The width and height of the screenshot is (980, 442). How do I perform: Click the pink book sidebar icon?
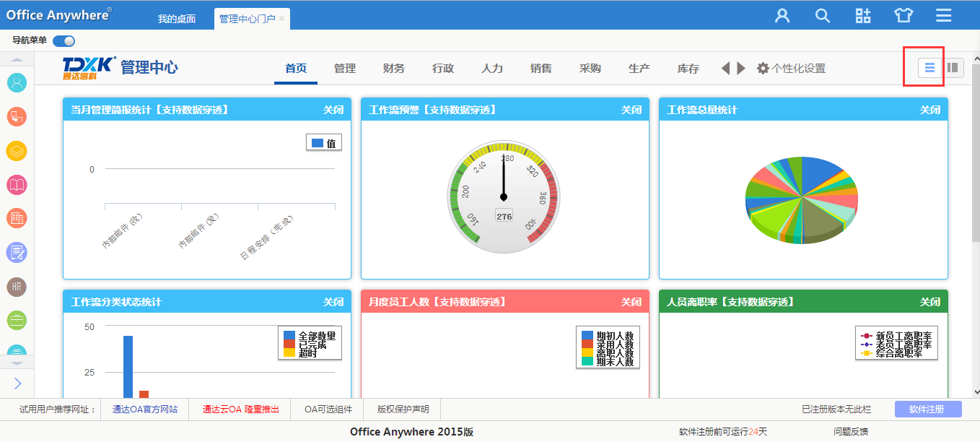pos(17,185)
